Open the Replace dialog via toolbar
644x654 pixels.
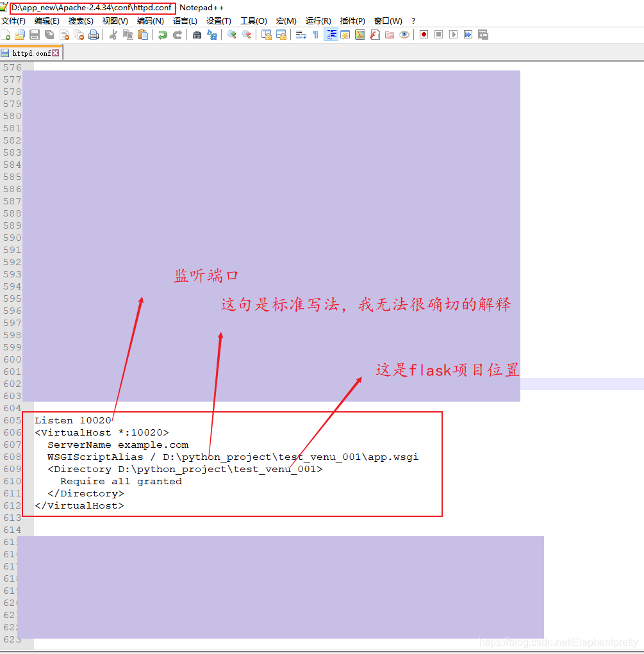(213, 35)
